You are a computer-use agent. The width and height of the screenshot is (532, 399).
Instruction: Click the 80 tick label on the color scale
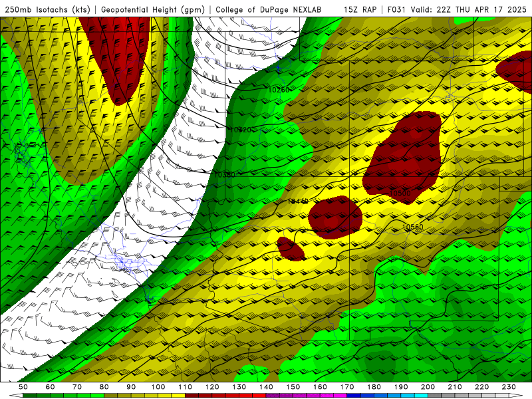[104, 387]
